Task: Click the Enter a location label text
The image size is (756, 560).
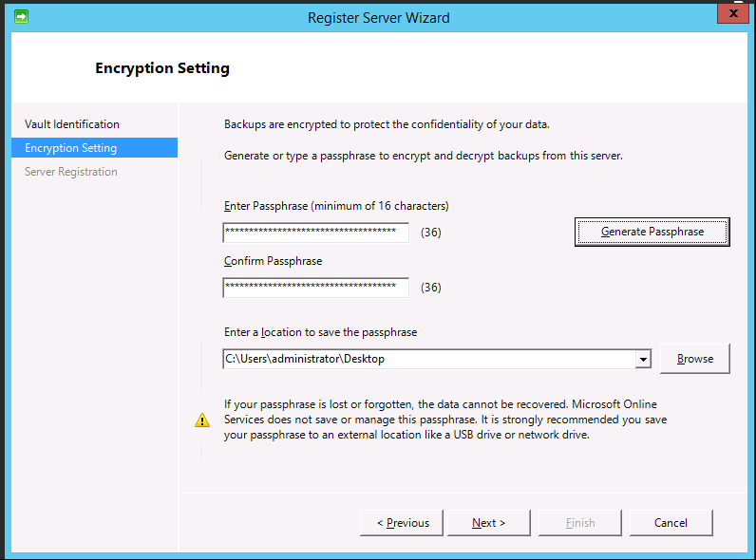Action: (320, 332)
